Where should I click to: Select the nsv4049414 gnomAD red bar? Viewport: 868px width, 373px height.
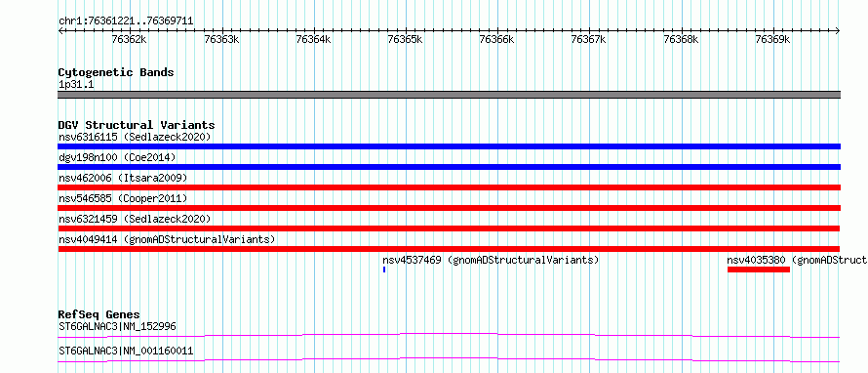[x=449, y=249]
